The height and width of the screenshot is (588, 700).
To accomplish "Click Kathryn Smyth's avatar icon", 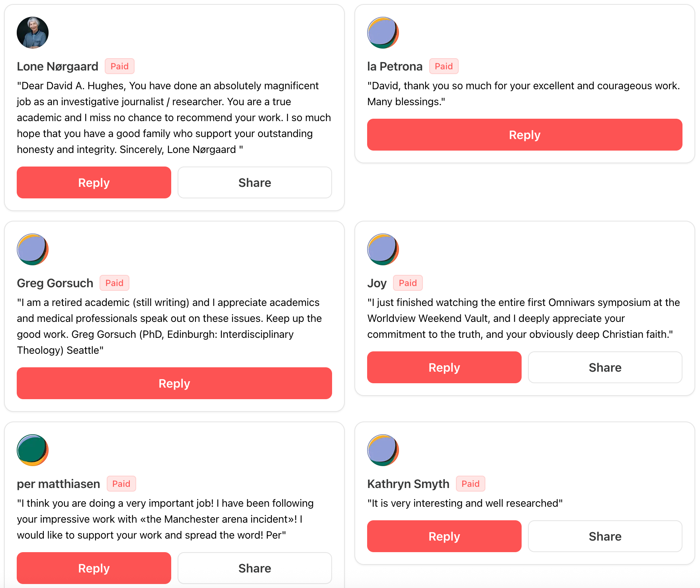I will point(383,450).
